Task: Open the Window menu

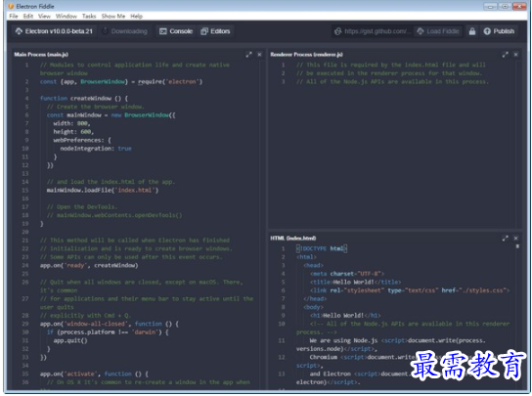Action: pos(66,16)
